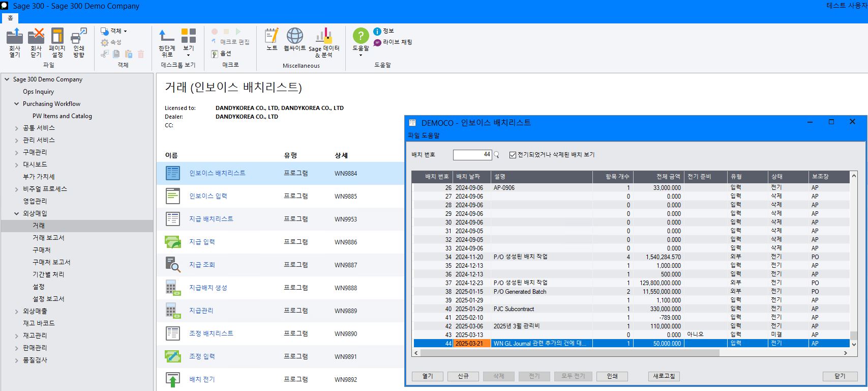Open the 지급배치 생성 program icon
868x391 pixels.
pyautogui.click(x=173, y=288)
